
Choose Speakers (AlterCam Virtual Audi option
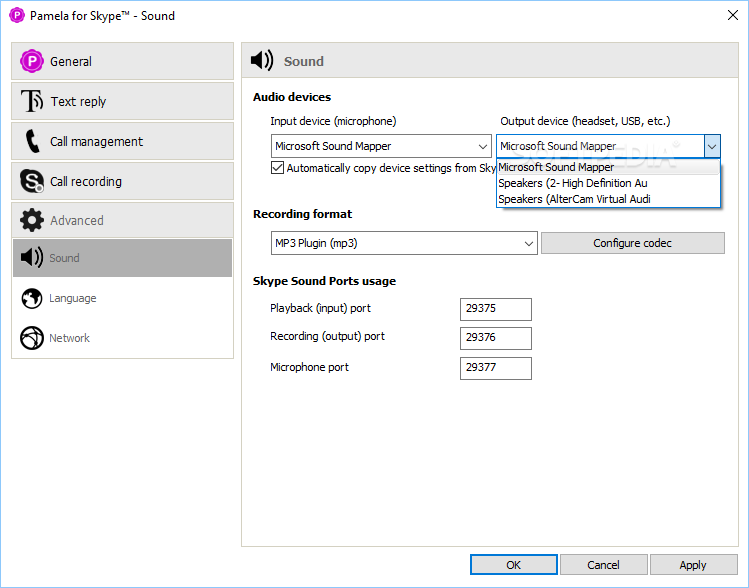click(608, 199)
